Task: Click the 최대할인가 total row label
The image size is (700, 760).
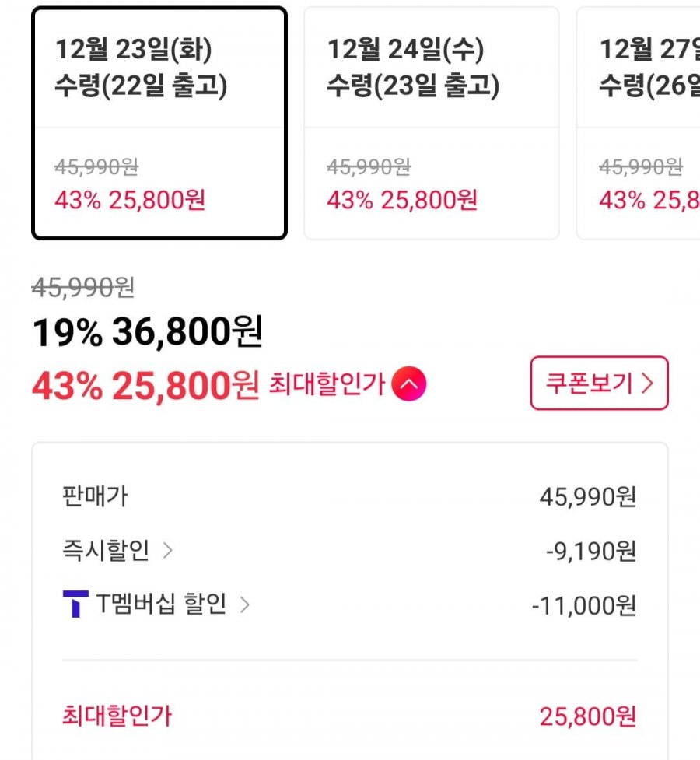Action: [117, 716]
